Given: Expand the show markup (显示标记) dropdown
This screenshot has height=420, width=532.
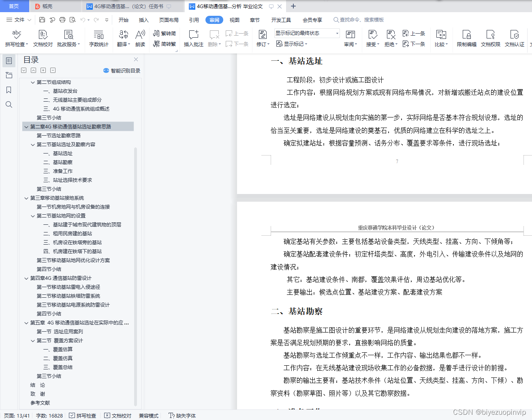Looking at the screenshot, I should pyautogui.click(x=292, y=44).
